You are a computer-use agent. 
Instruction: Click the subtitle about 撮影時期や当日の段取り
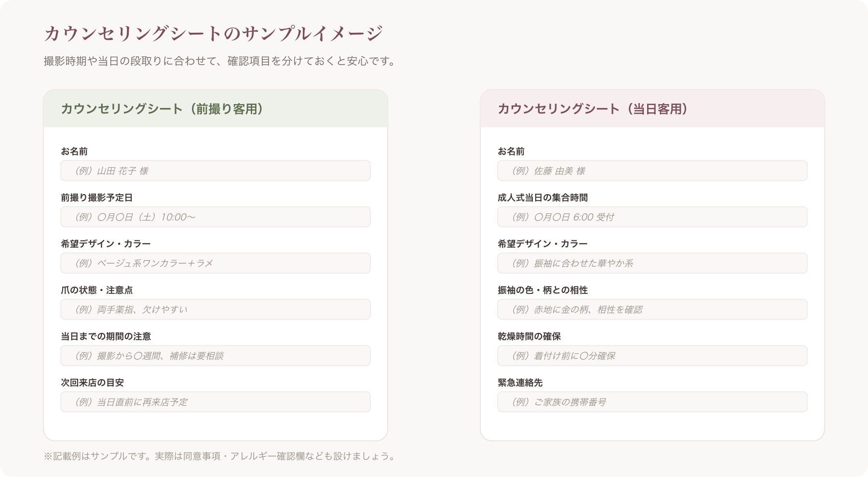tap(220, 61)
